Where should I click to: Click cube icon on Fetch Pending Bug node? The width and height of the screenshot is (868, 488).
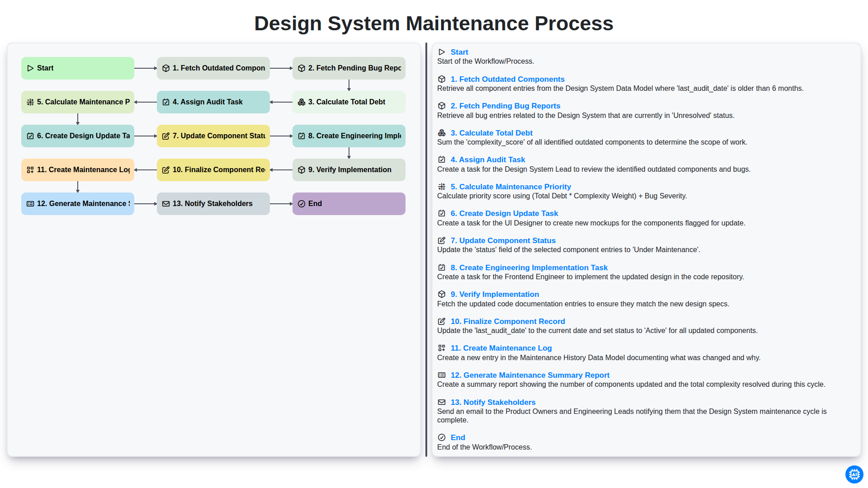tap(302, 68)
